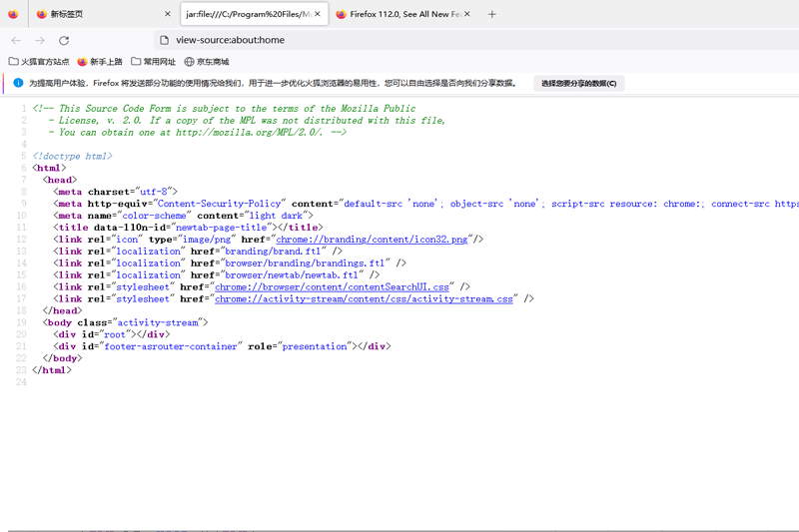Open the chrome://branding/content/icon32.png link

click(372, 240)
